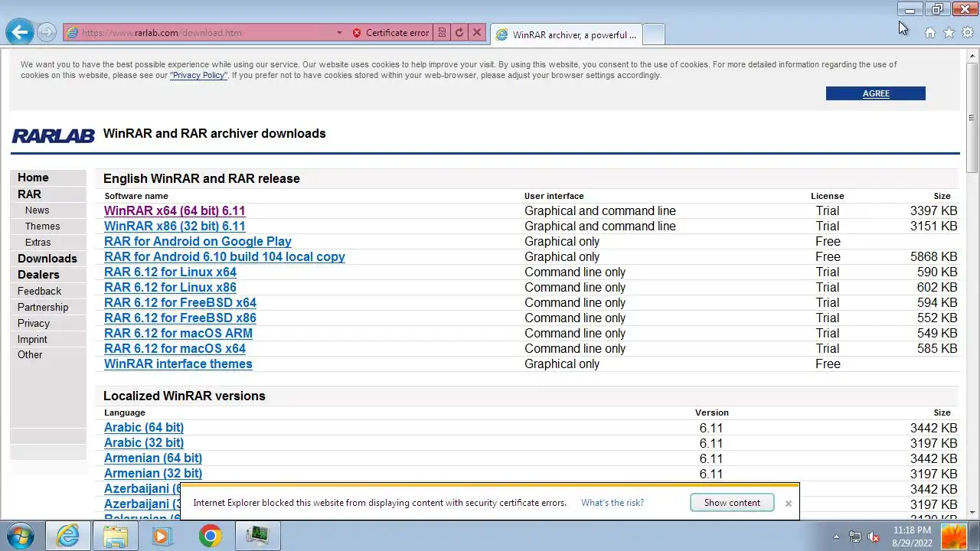Stop loading with the address bar X
The height and width of the screenshot is (551, 980).
[476, 33]
